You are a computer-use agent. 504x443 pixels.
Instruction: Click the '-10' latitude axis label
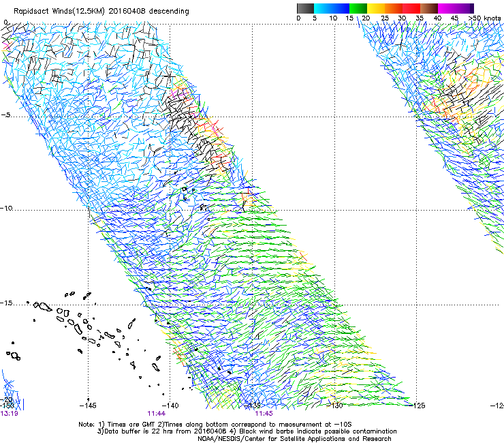[6, 208]
